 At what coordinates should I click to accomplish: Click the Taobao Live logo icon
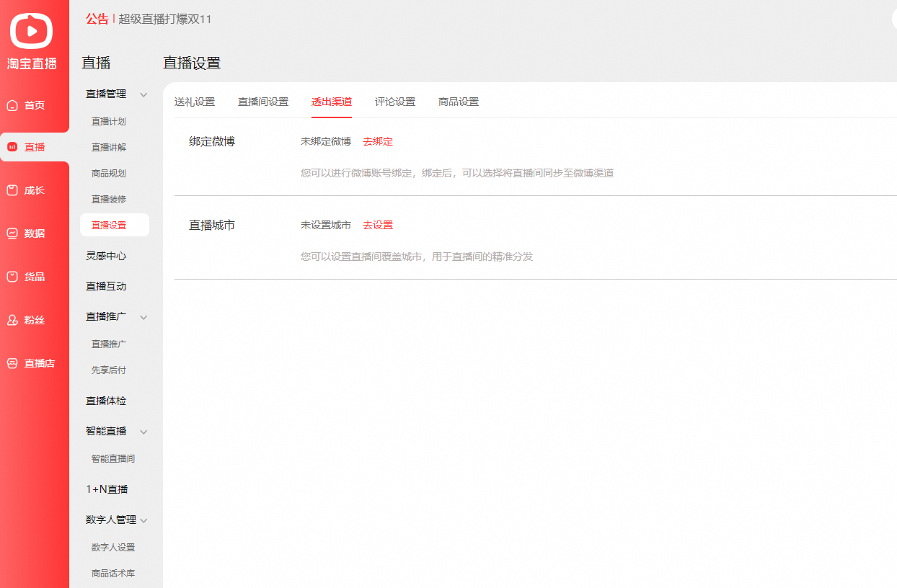point(32,30)
